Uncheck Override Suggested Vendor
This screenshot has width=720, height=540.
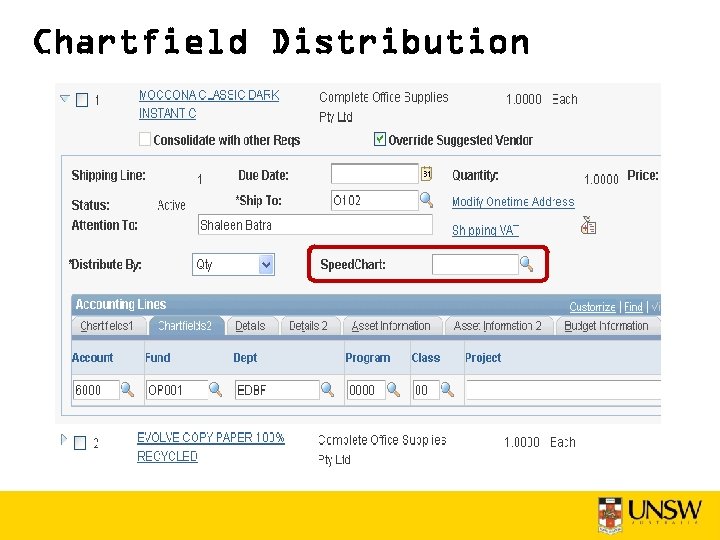click(x=380, y=139)
